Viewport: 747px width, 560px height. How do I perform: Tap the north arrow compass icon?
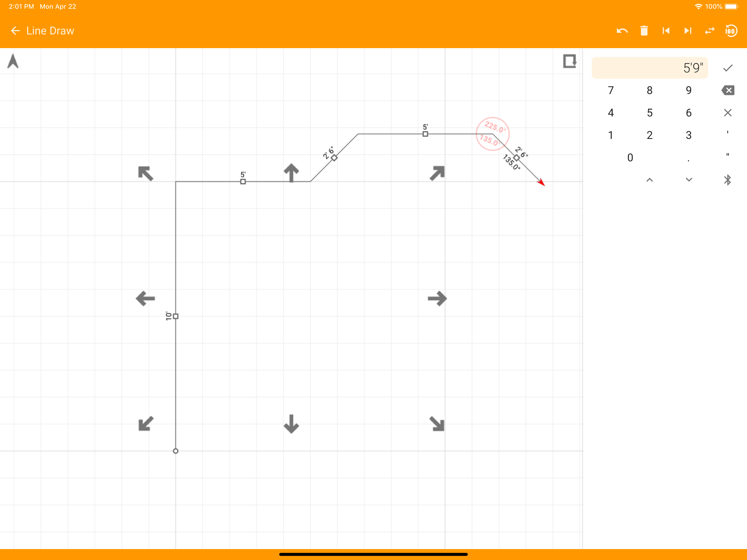pyautogui.click(x=13, y=61)
